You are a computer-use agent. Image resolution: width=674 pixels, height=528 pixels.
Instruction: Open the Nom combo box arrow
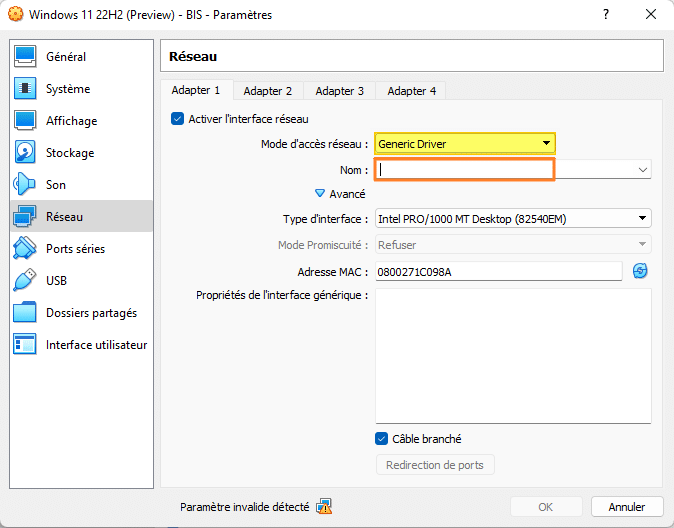pyautogui.click(x=642, y=170)
